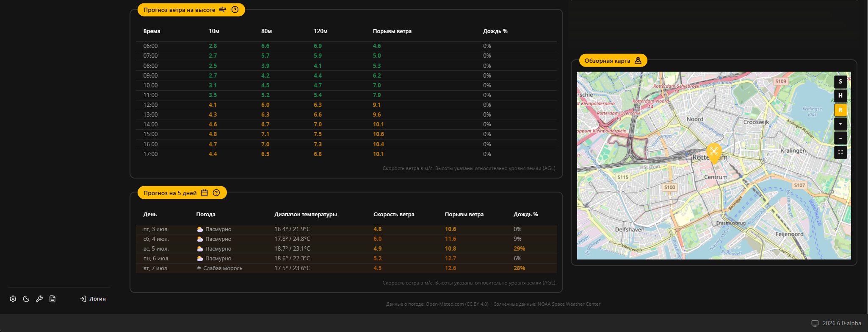Click the 120м column header

321,31
